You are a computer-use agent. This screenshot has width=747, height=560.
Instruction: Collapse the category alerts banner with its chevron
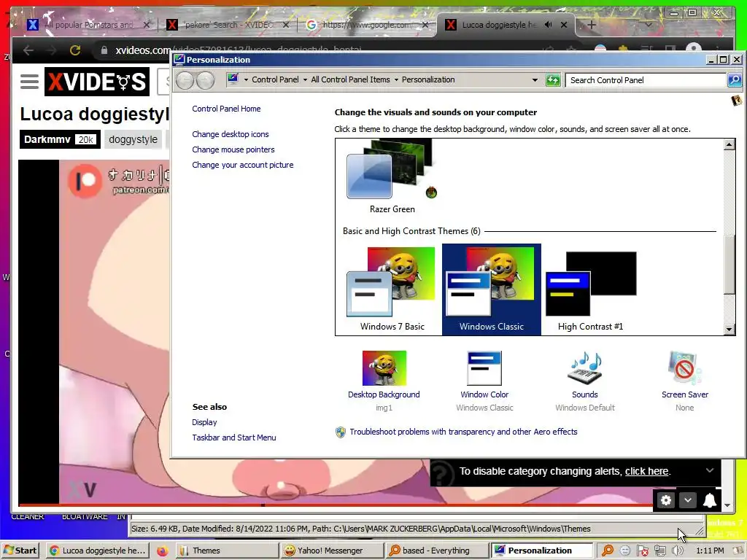pyautogui.click(x=710, y=470)
